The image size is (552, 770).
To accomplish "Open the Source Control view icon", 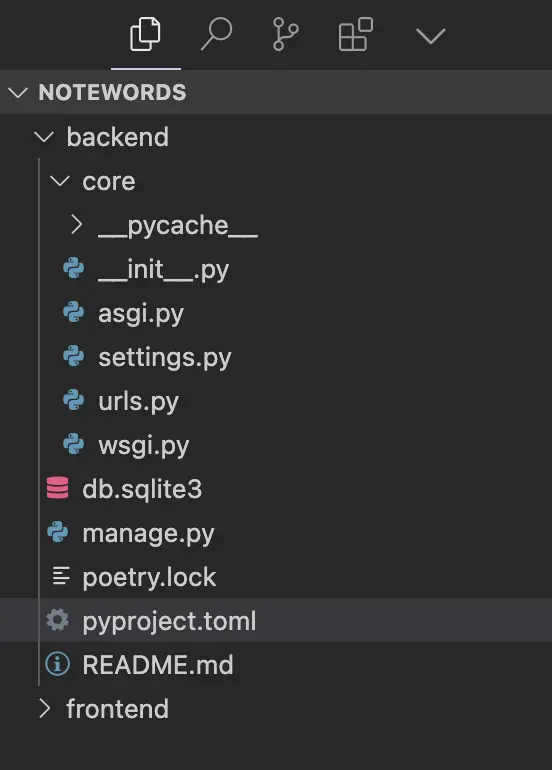I will (285, 34).
